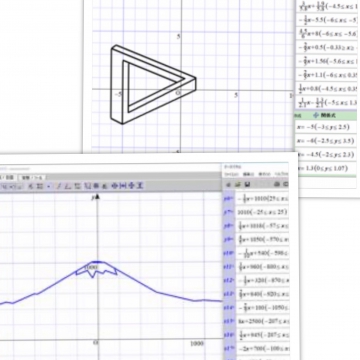Viewport: 360px width, 360px height.
Task: Click the print icon in equation panel toolbar
Action: [277, 184]
